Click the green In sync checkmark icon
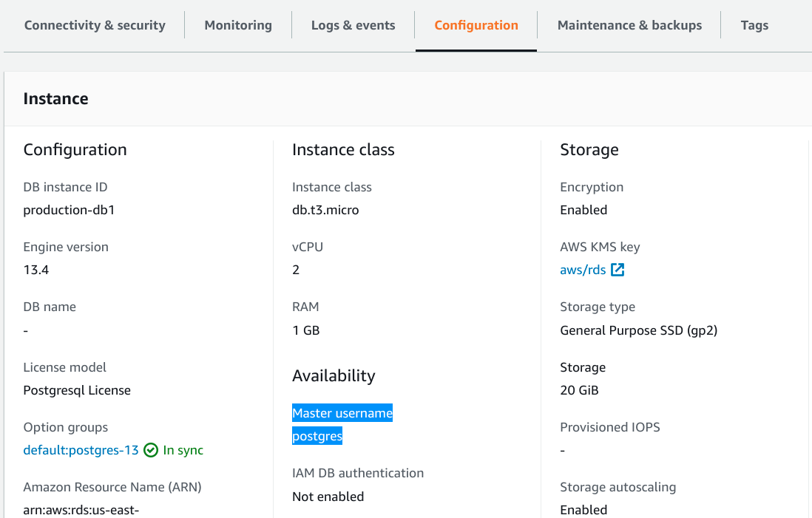 coord(151,450)
